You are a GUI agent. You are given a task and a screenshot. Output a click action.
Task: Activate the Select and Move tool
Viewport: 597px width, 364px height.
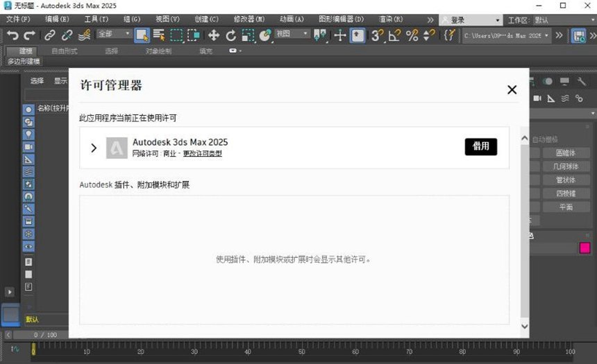coord(214,35)
